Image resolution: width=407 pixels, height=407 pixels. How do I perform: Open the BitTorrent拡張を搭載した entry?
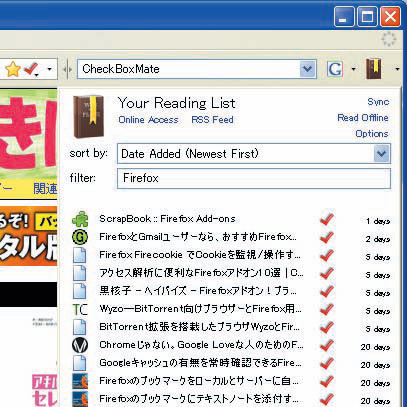tap(199, 327)
